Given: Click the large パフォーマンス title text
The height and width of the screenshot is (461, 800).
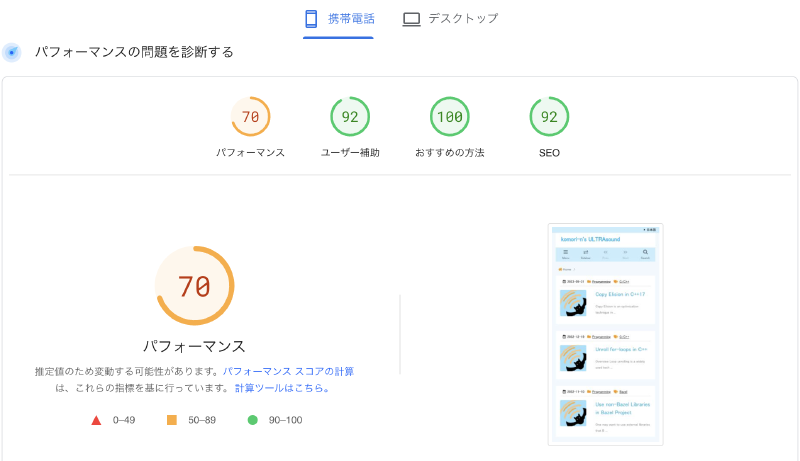Looking at the screenshot, I should tap(194, 346).
